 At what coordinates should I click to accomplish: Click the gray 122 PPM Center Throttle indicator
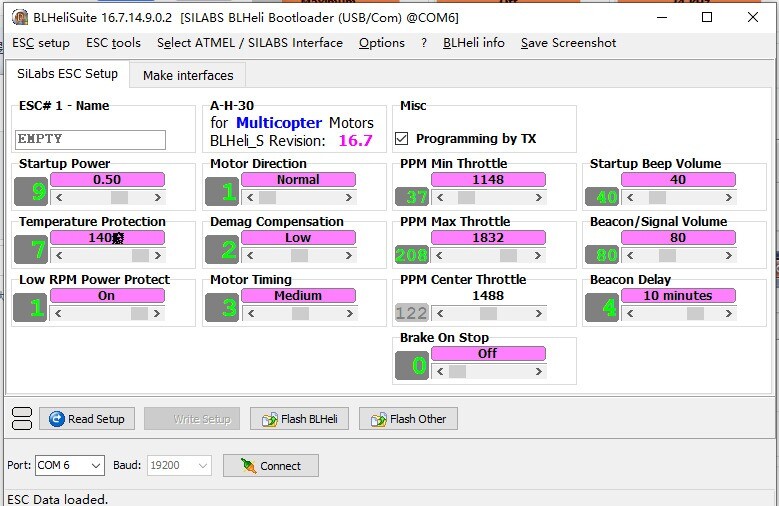coord(411,313)
